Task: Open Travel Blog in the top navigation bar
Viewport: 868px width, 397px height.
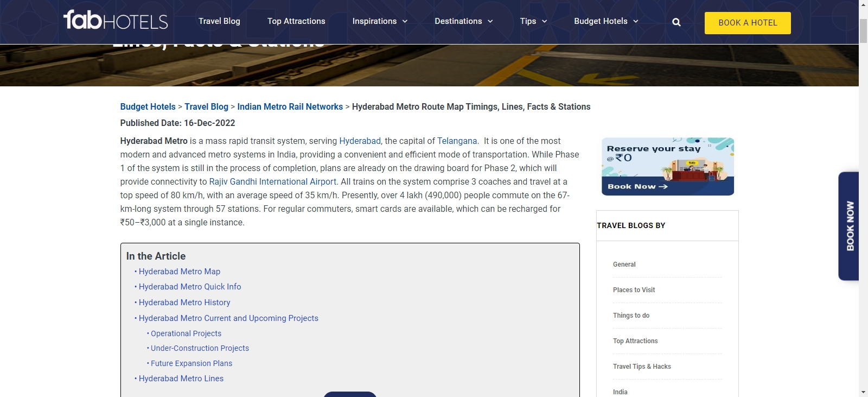Action: [x=219, y=21]
